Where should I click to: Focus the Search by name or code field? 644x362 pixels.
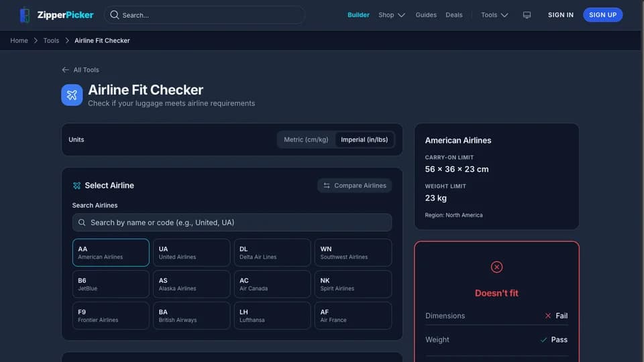(232, 223)
